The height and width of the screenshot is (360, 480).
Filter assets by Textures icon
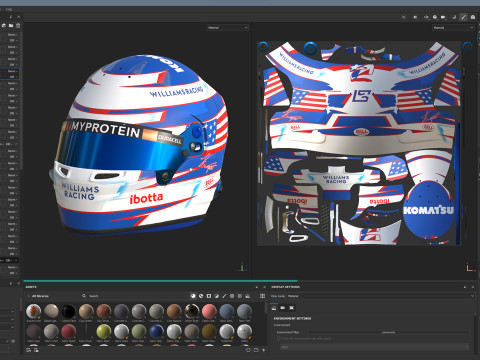tap(240, 296)
